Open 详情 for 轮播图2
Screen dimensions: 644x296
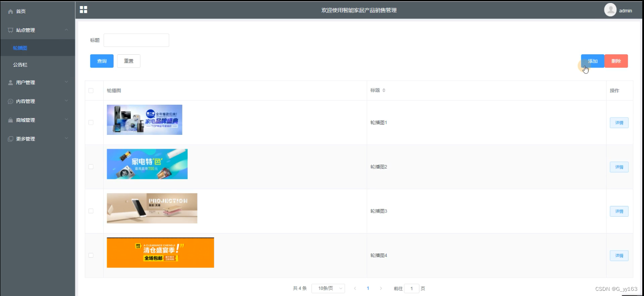(619, 167)
